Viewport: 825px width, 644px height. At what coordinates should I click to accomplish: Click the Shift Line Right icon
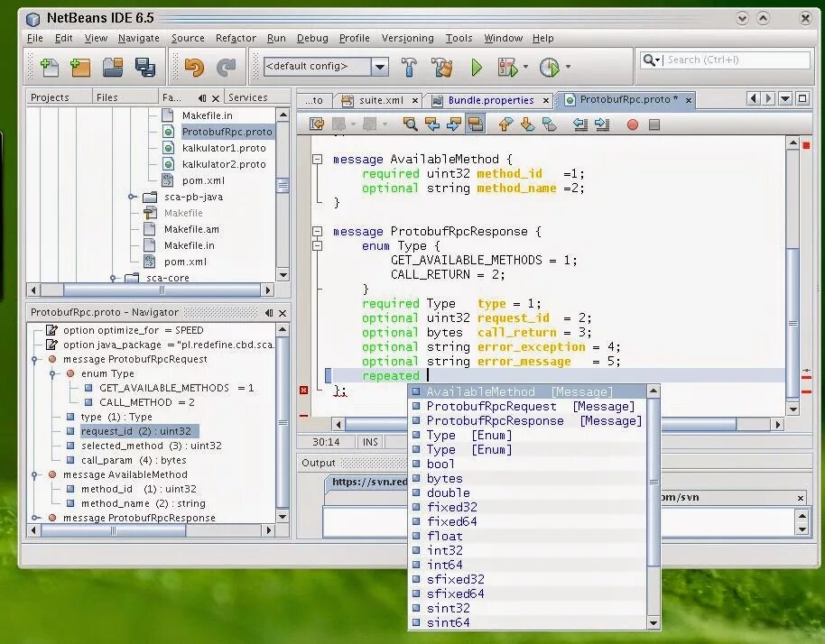click(601, 124)
